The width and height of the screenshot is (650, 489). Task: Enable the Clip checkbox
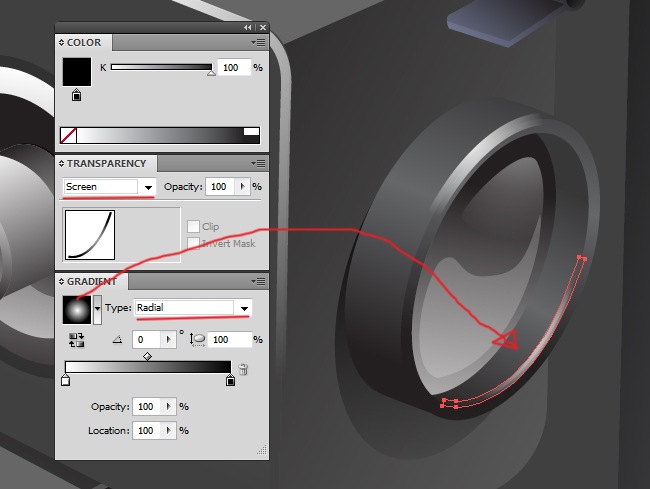coord(193,226)
